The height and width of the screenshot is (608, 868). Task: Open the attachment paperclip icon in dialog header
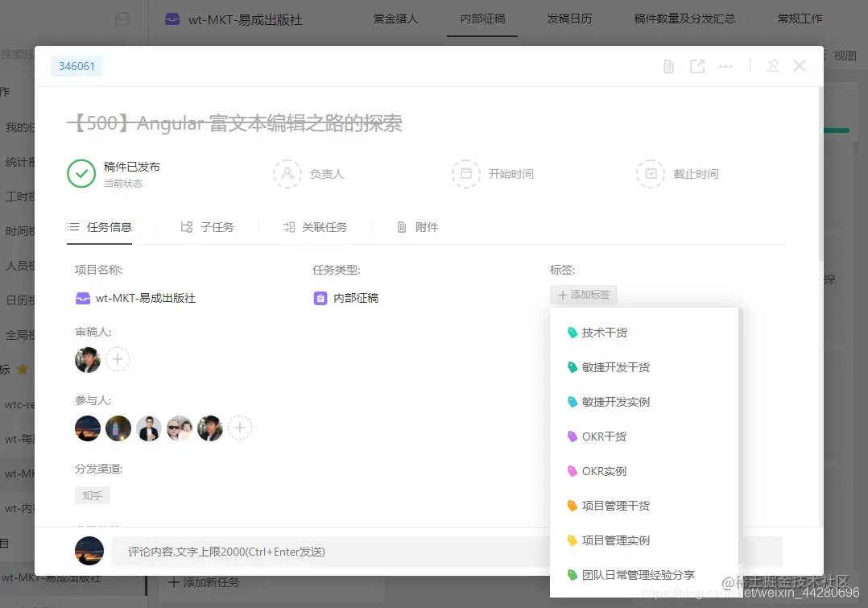tap(668, 66)
